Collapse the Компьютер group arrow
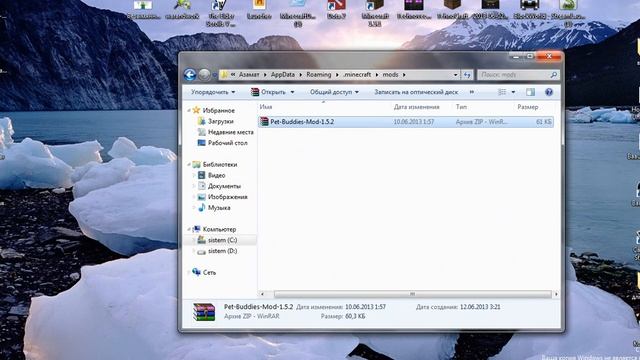The width and height of the screenshot is (640, 360). 189,229
